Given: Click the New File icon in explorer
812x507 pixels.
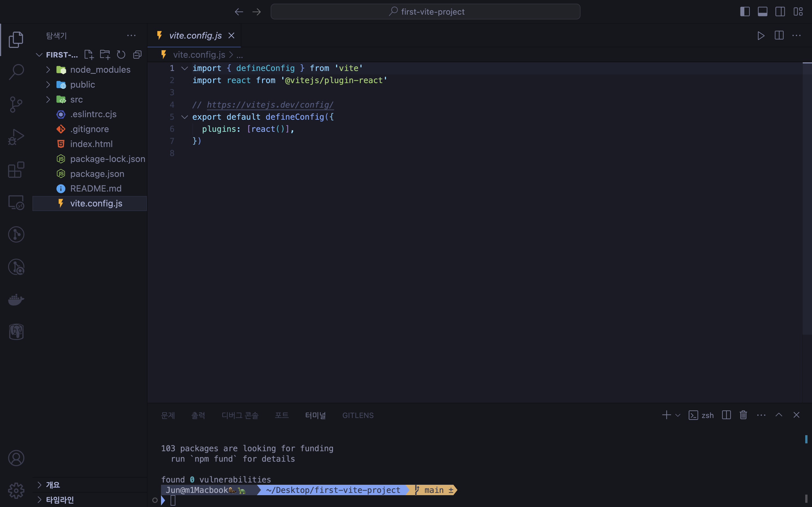Looking at the screenshot, I should tap(89, 55).
